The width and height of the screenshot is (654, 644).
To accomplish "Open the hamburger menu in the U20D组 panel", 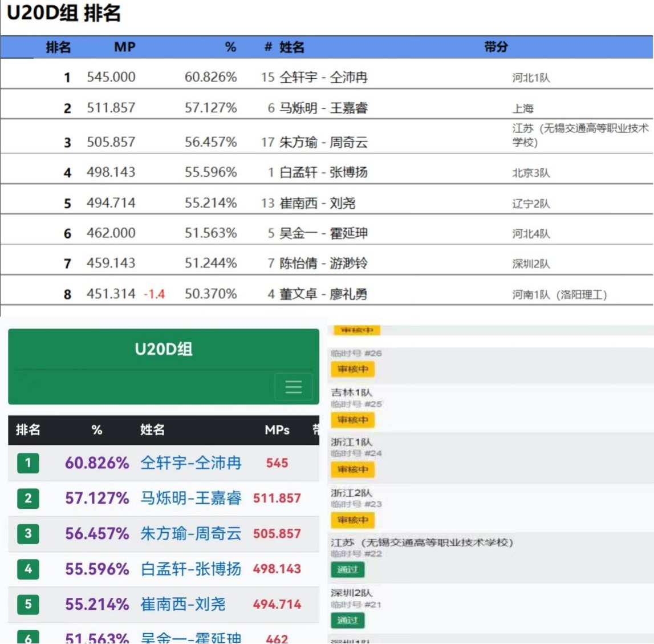I will point(294,386).
